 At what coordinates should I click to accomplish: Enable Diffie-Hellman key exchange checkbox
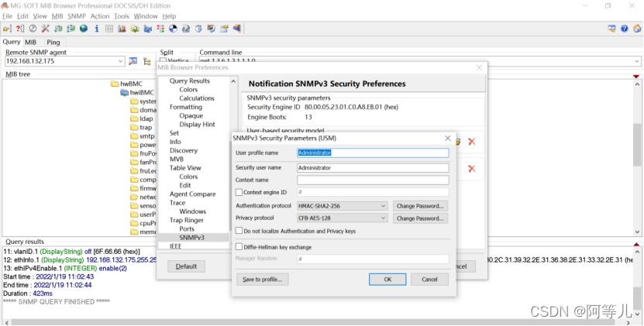tap(239, 247)
